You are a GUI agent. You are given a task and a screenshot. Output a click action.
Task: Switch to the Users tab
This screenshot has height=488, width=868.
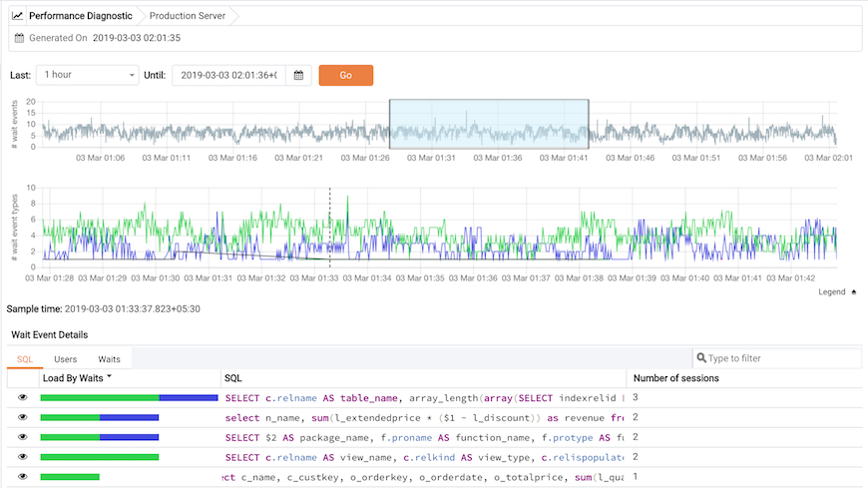[65, 359]
